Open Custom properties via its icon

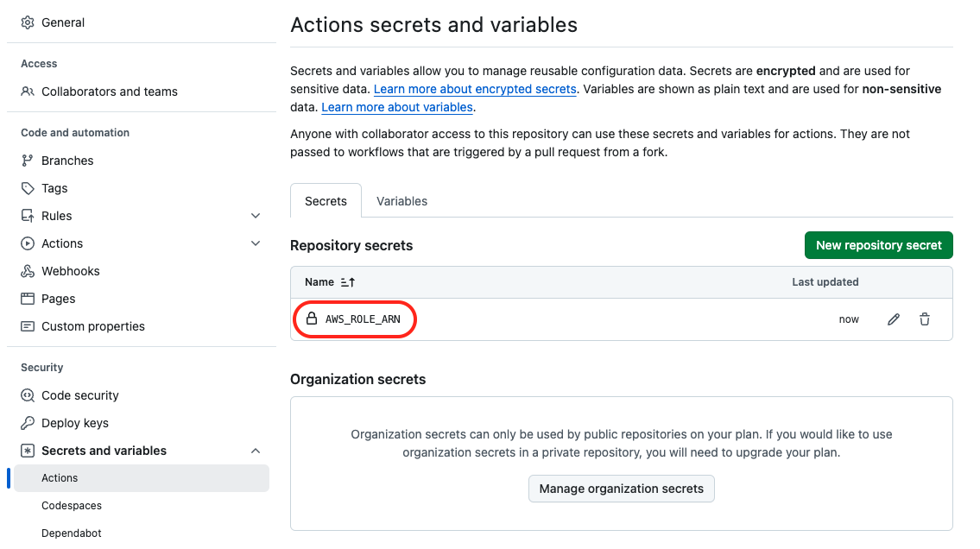tap(27, 325)
